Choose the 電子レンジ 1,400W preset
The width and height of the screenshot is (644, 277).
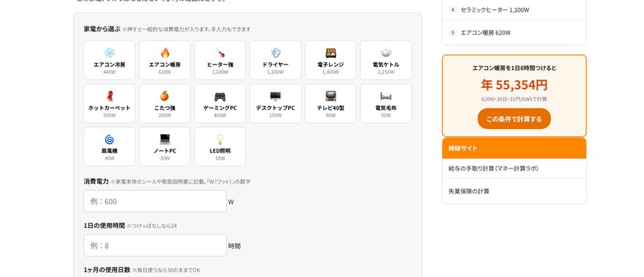coord(331,60)
